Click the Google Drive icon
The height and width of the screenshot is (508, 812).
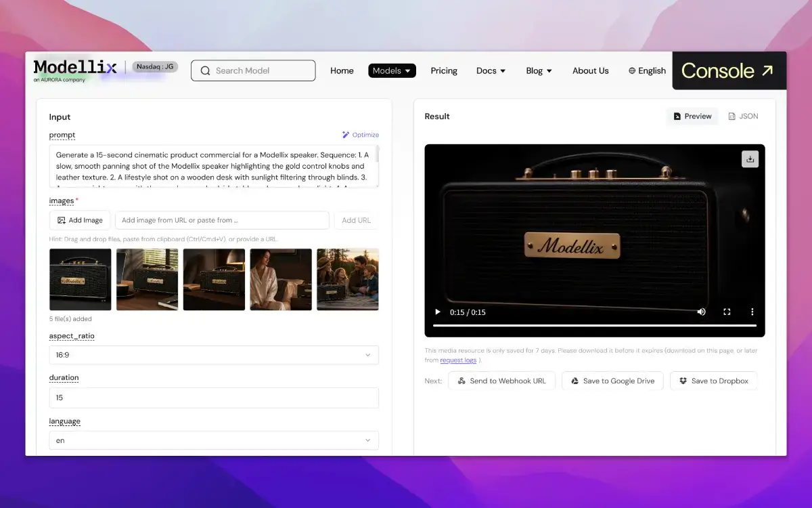(574, 381)
